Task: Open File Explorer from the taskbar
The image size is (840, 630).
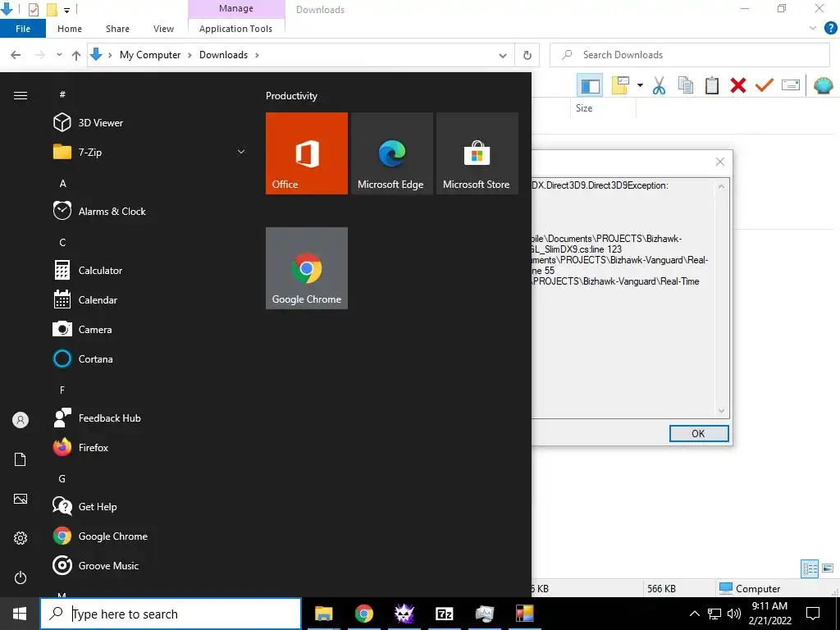Action: [x=323, y=614]
